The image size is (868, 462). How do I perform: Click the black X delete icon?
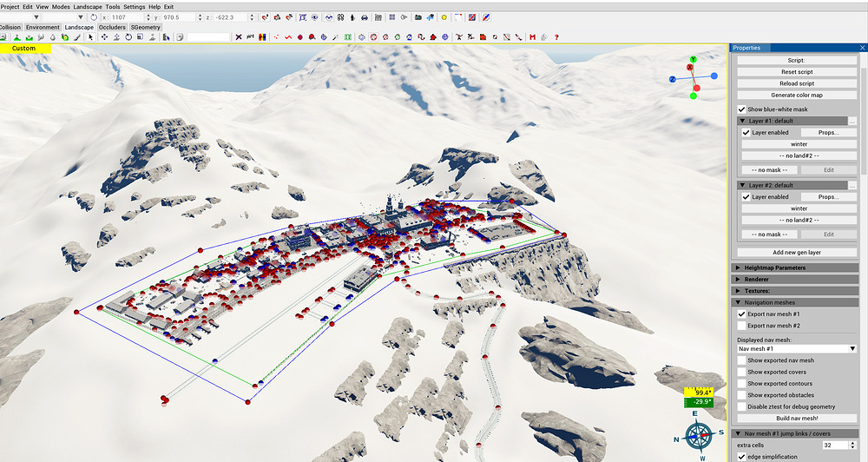coord(239,37)
